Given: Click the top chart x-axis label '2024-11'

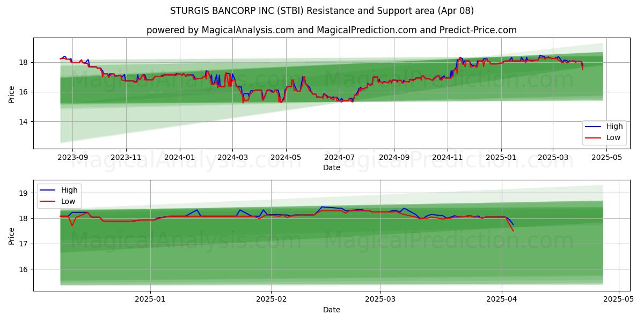Looking at the screenshot, I should click(x=448, y=158).
